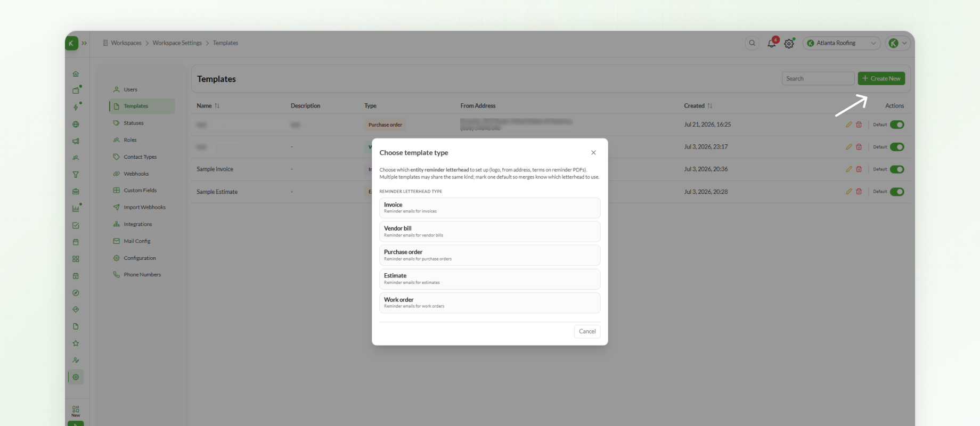Image resolution: width=980 pixels, height=426 pixels.
Task: Go to the Workspaces breadcrumb
Action: click(126, 43)
